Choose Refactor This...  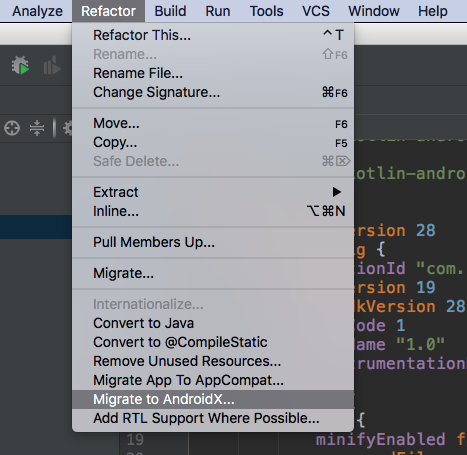point(213,35)
